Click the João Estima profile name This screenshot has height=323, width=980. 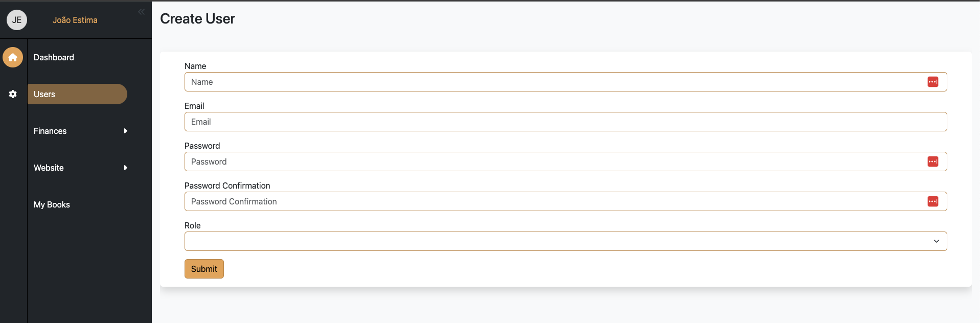76,20
